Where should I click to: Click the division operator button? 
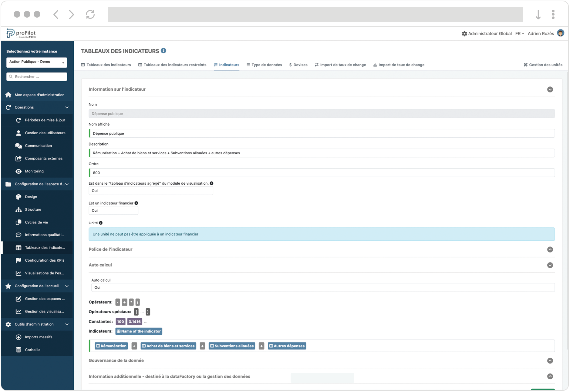coord(138,302)
